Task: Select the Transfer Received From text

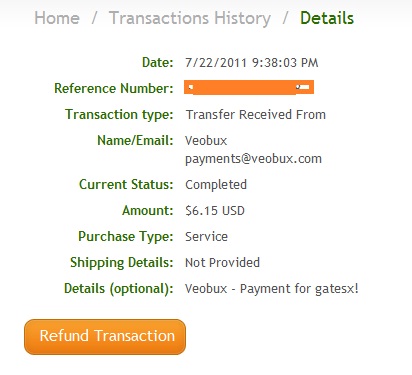Action: [256, 114]
